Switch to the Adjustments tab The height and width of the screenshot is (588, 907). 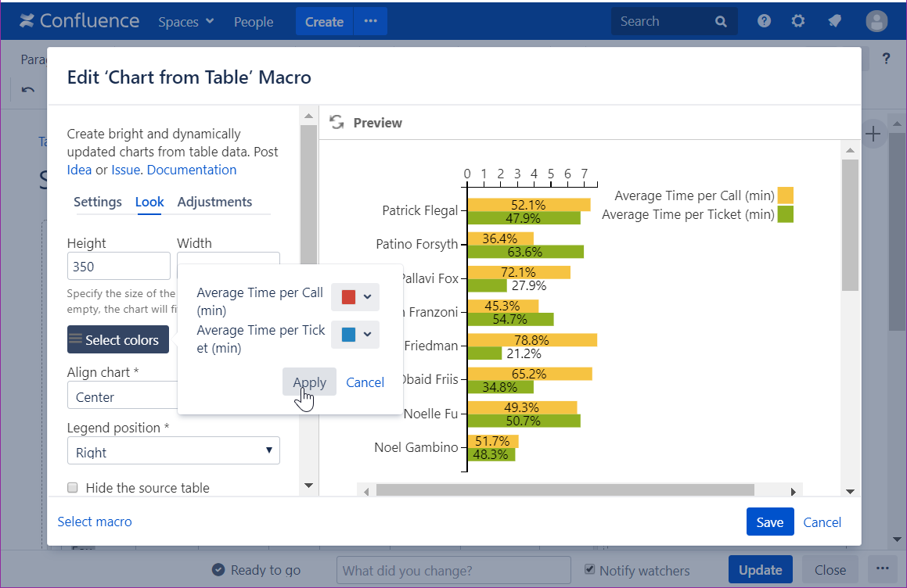[x=214, y=202]
